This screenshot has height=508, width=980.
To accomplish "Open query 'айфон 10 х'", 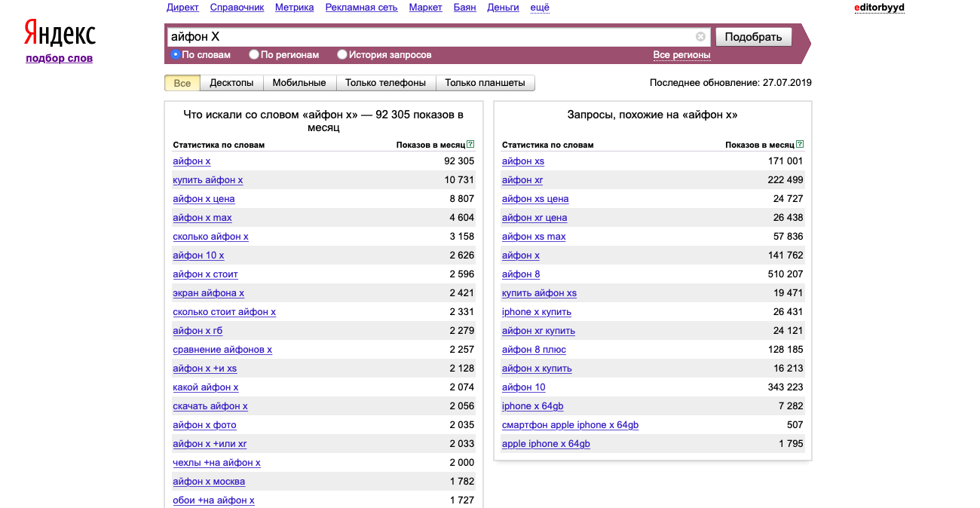I will pyautogui.click(x=198, y=256).
